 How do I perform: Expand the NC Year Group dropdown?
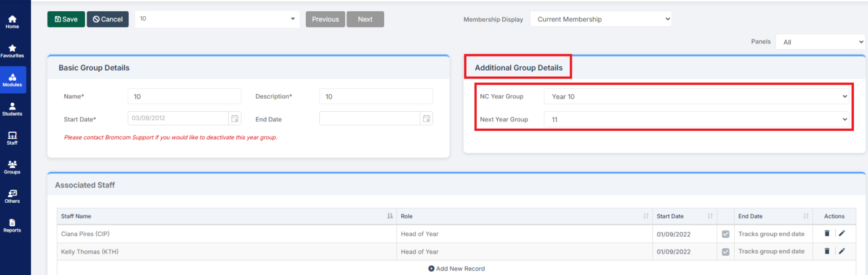[698, 97]
